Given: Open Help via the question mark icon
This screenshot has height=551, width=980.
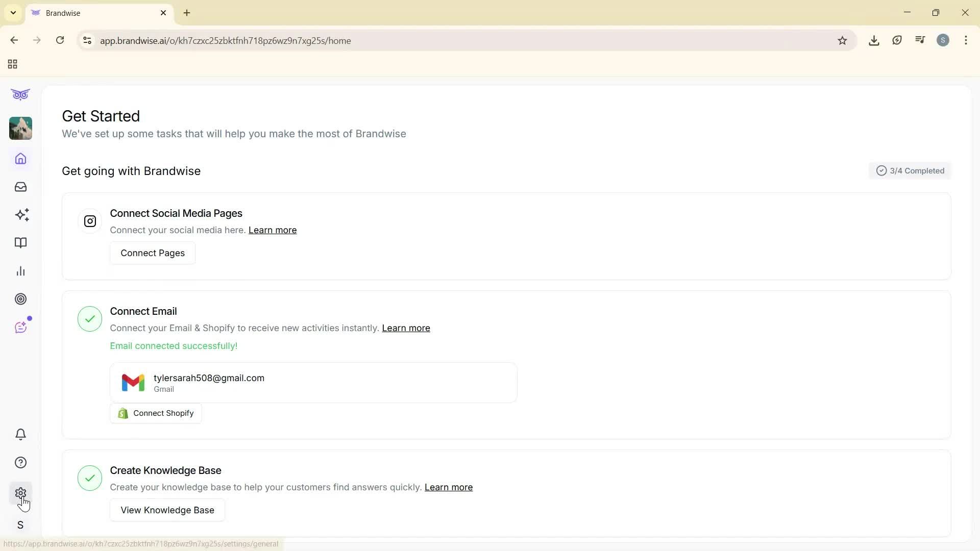Looking at the screenshot, I should [20, 462].
